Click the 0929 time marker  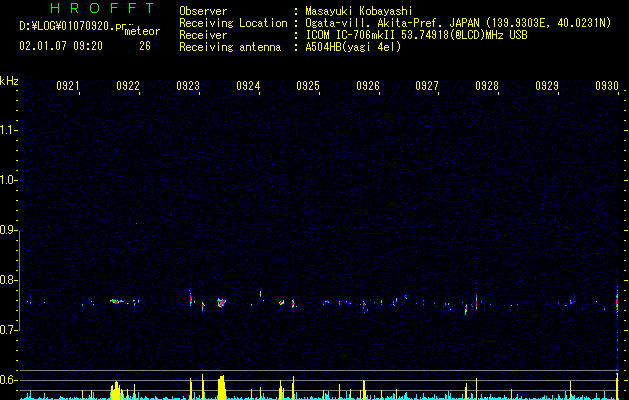pos(547,85)
